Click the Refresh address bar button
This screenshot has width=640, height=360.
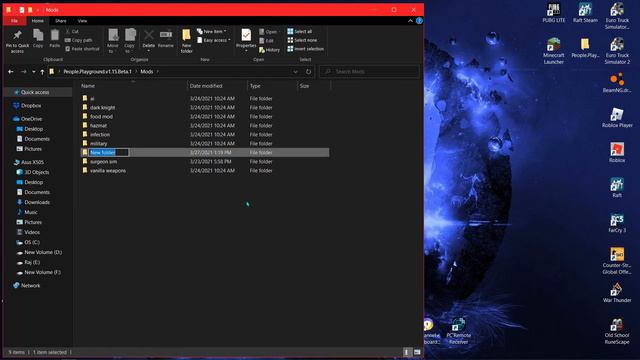(309, 71)
